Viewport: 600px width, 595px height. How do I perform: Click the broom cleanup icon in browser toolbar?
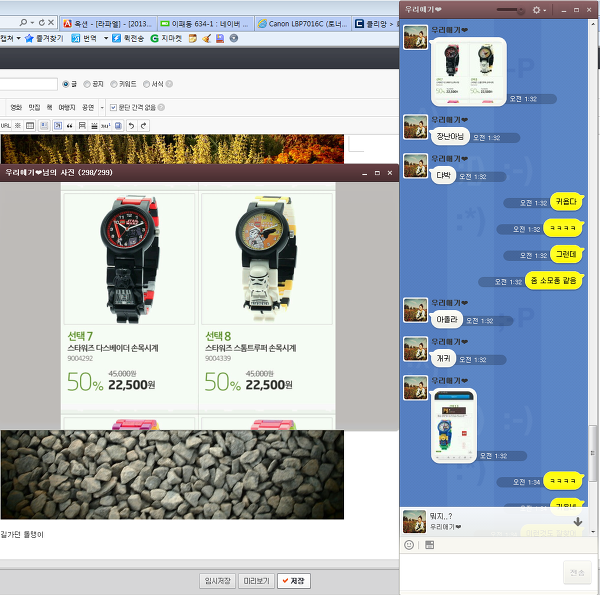click(207, 38)
